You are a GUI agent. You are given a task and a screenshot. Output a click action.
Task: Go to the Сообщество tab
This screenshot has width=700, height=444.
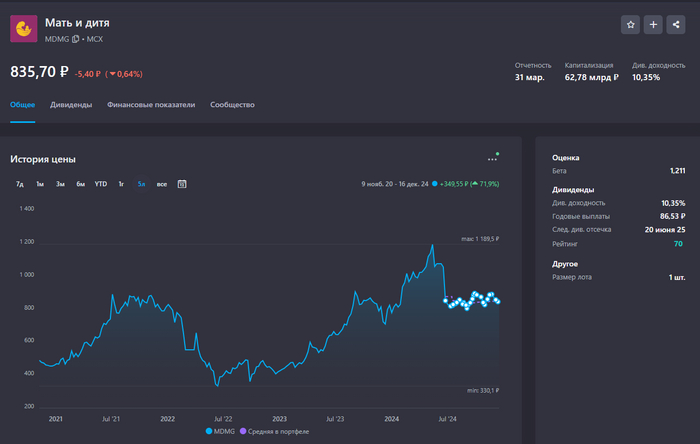click(232, 104)
